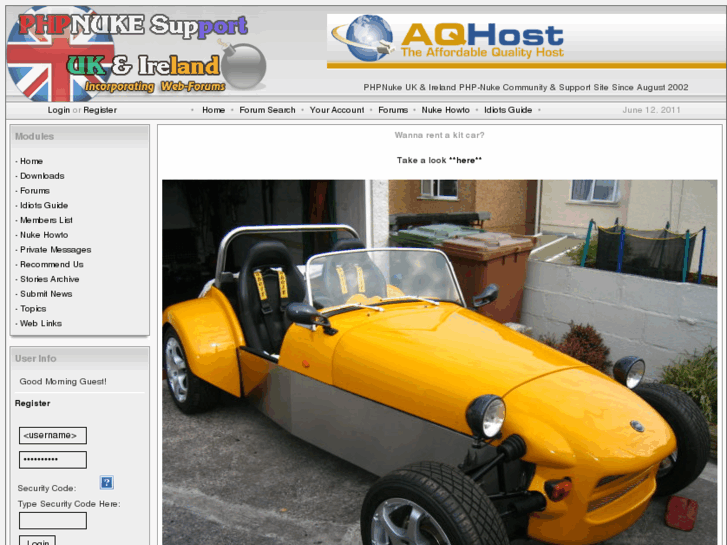Open Idiots Guide in the Modules sidebar

click(x=44, y=205)
